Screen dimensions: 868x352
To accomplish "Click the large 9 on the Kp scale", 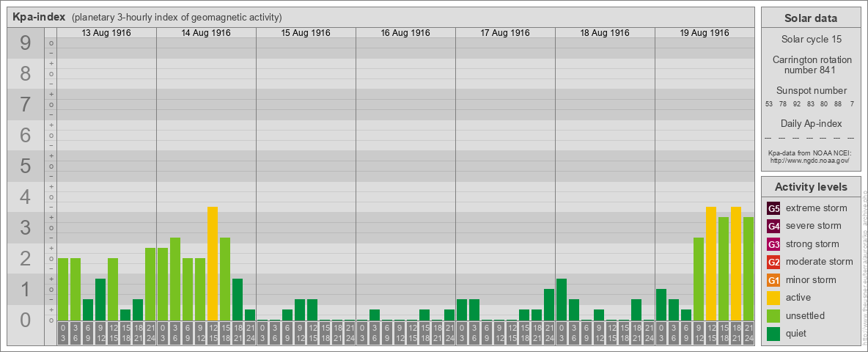I will tap(26, 43).
